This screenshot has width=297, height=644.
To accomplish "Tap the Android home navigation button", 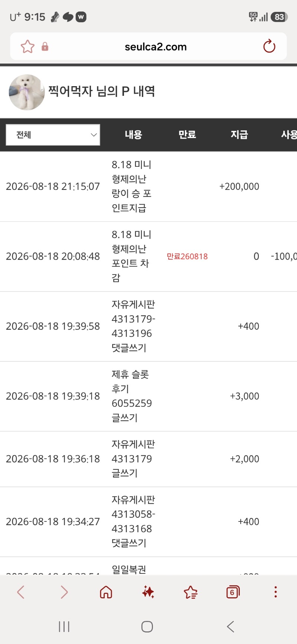I will point(147,627).
